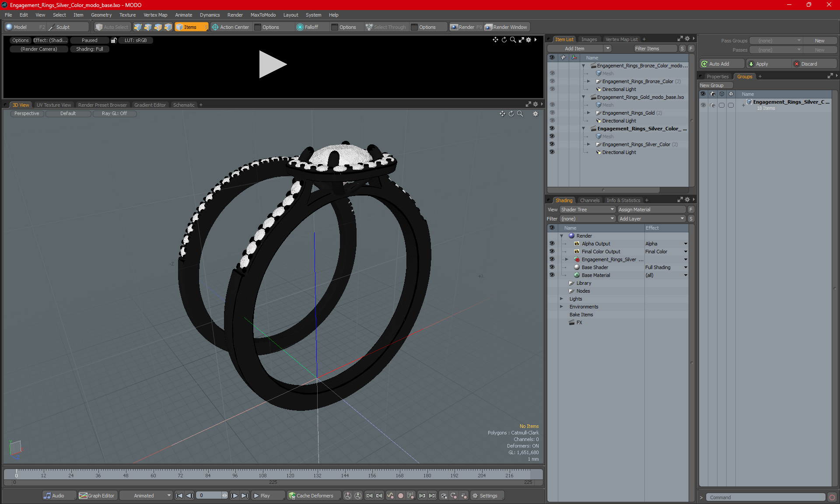Viewport: 840px width, 504px height.
Task: Toggle record keyframe red circle icon
Action: pos(400,496)
